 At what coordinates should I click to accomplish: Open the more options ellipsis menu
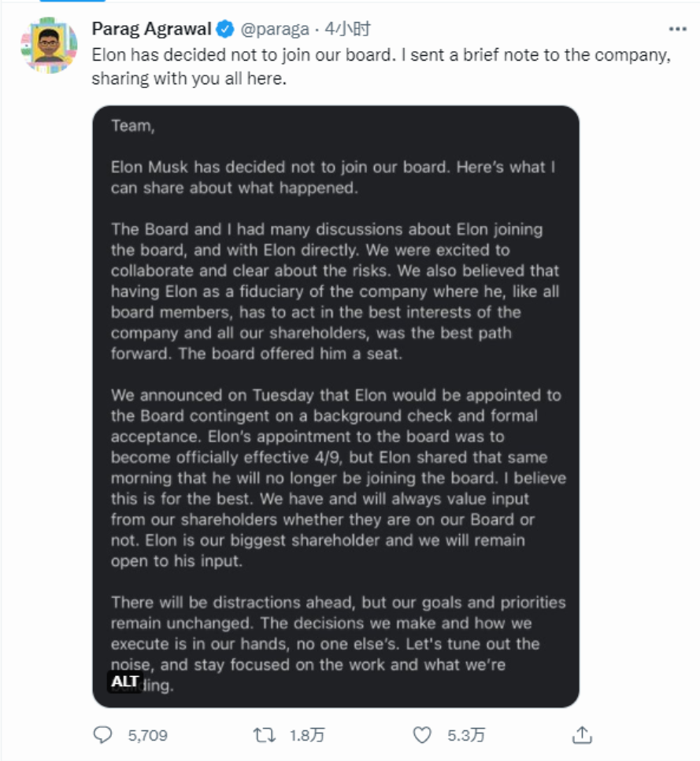(x=677, y=29)
